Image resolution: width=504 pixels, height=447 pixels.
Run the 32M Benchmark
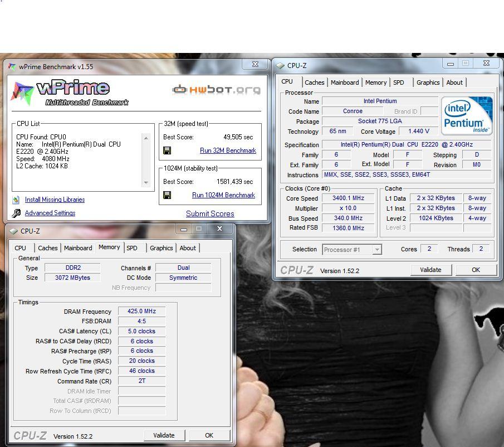point(228,150)
